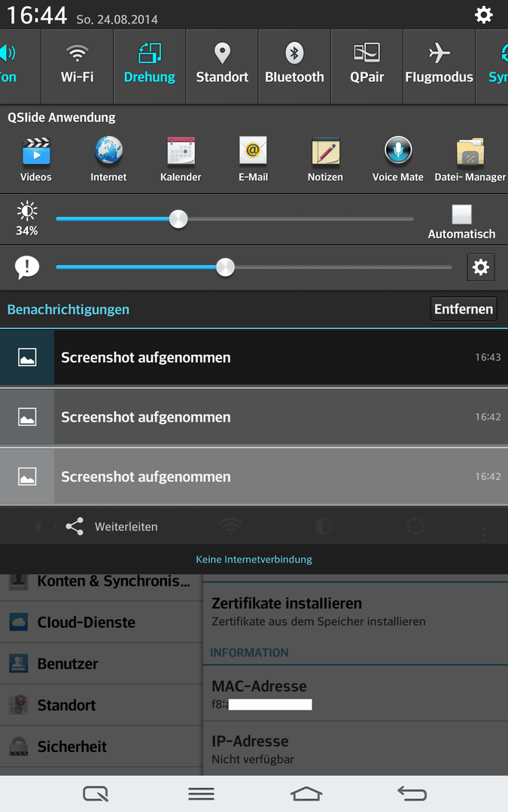This screenshot has height=812, width=508.
Task: Click Keine Internetverbindung status text
Action: pos(254,559)
